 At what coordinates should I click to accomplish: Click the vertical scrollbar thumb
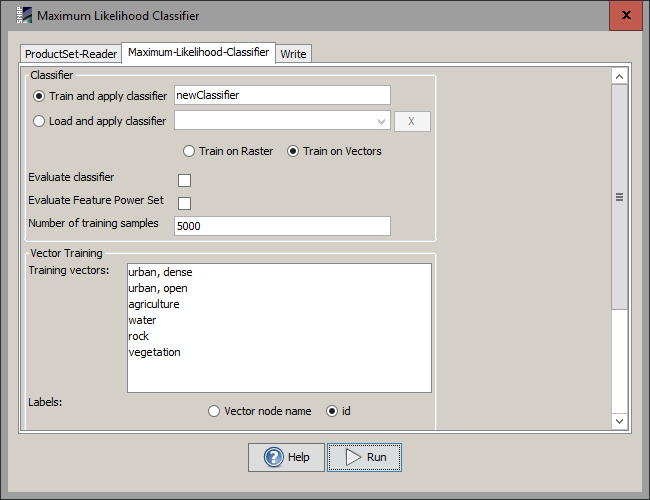[619, 197]
